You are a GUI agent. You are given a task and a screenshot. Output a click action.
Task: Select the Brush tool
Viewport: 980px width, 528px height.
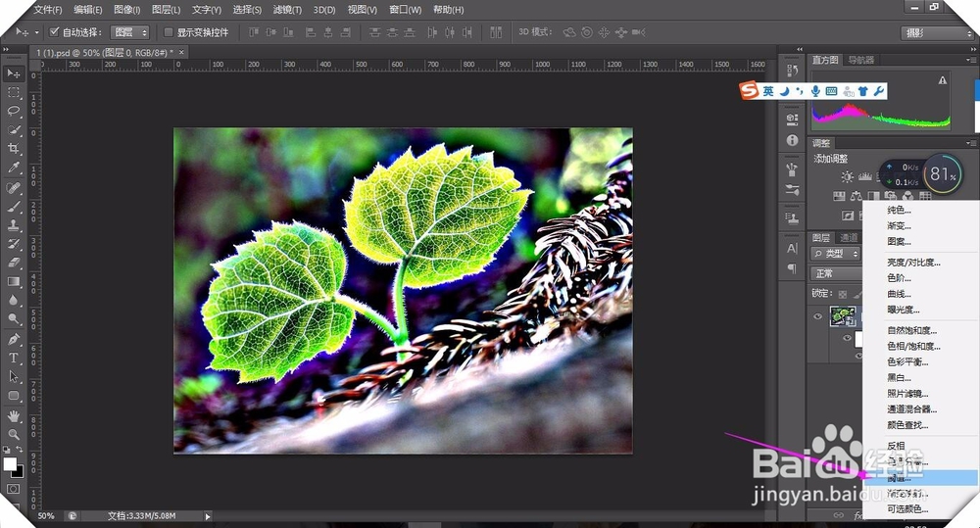[13, 206]
